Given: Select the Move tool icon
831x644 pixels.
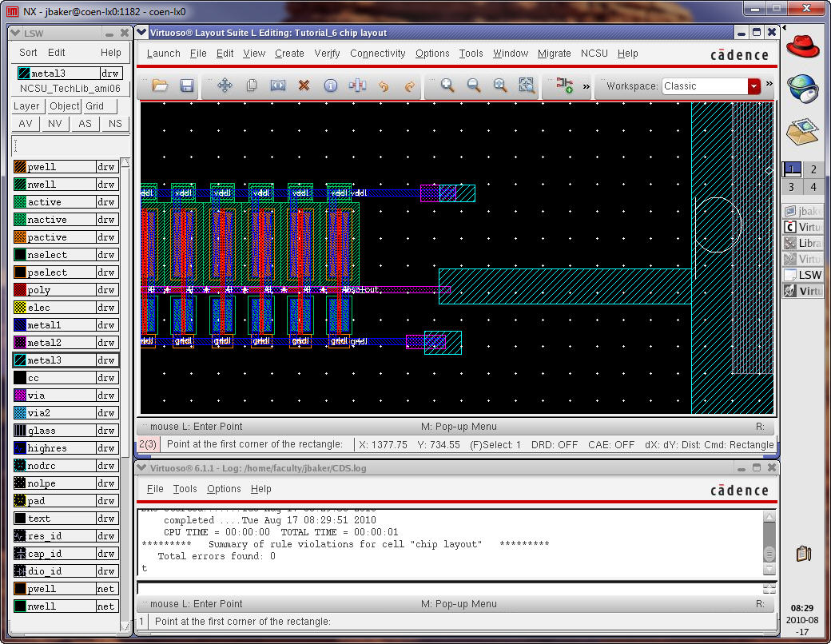Looking at the screenshot, I should point(225,85).
